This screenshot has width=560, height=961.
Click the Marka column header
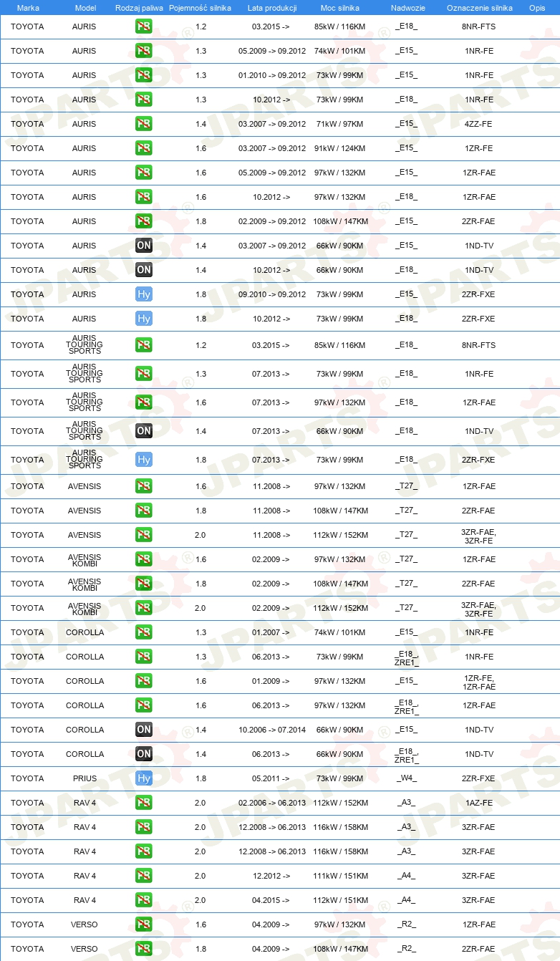point(28,7)
